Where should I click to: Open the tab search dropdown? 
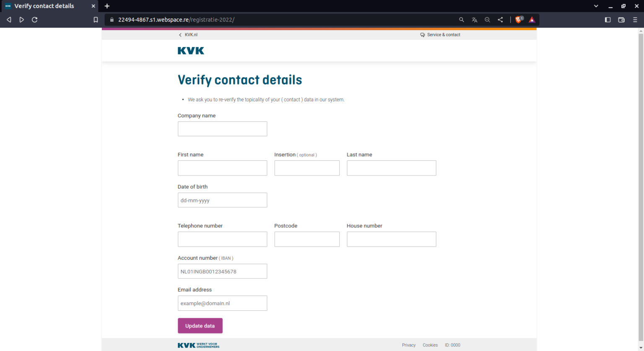[x=596, y=6]
